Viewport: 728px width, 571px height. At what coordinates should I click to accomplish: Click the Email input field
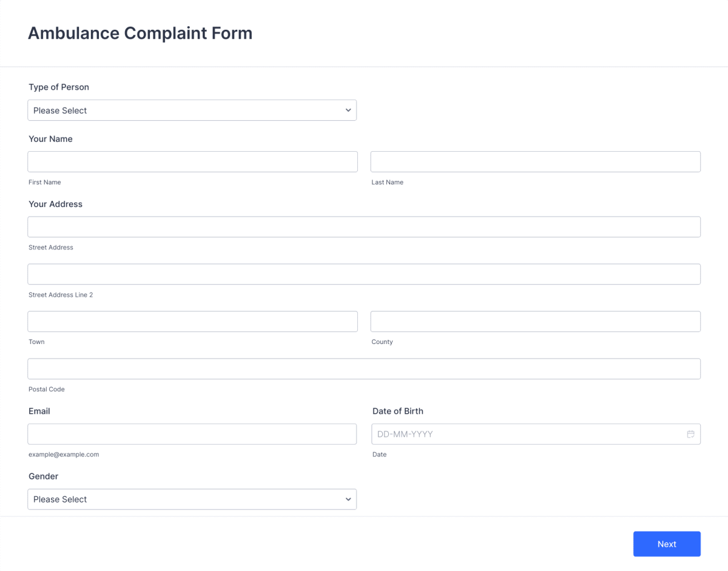[x=192, y=434]
